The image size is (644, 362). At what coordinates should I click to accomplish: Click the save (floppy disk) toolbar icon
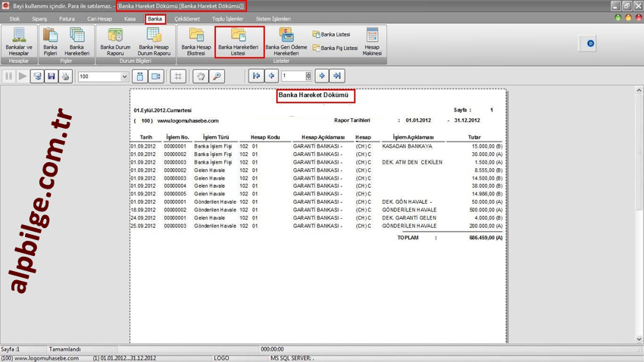tap(51, 76)
